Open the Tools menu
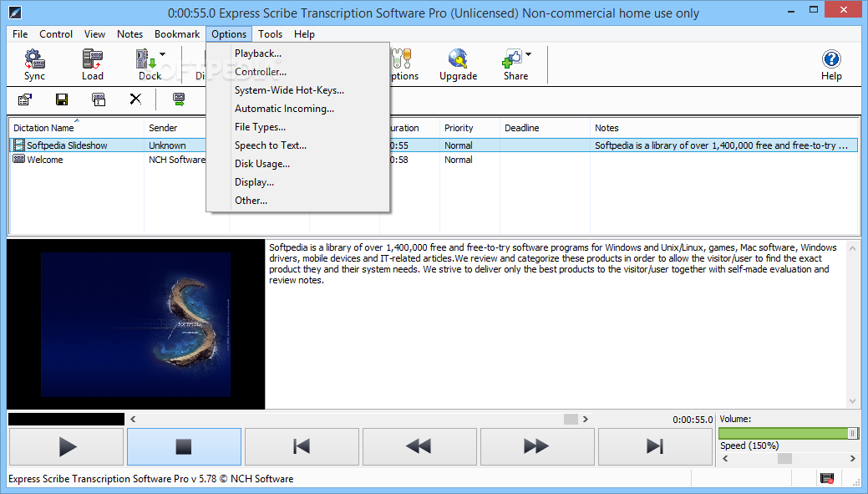This screenshot has width=868, height=494. (x=270, y=34)
